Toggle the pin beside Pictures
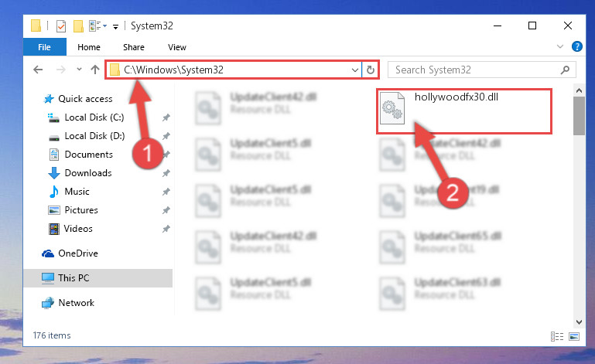This screenshot has height=364, width=595. 166,210
